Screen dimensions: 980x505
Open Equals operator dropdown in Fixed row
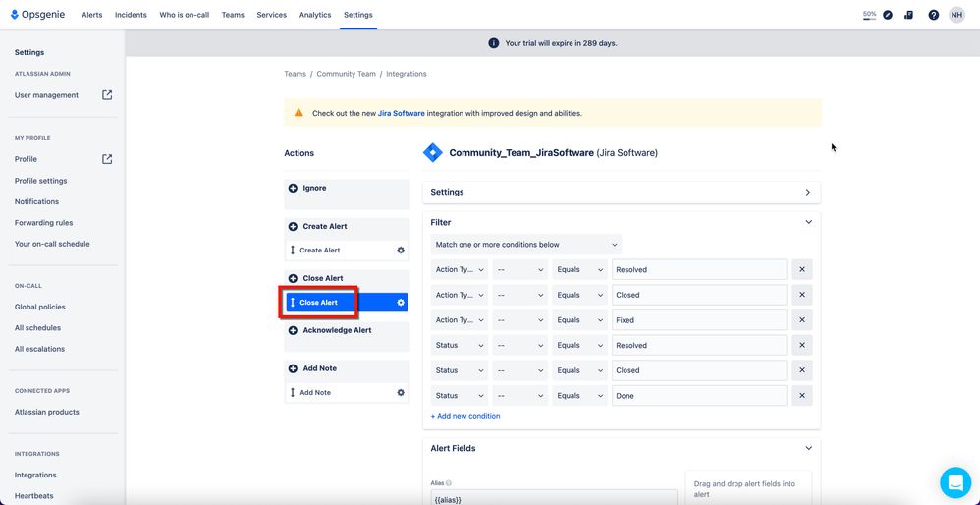[579, 320]
